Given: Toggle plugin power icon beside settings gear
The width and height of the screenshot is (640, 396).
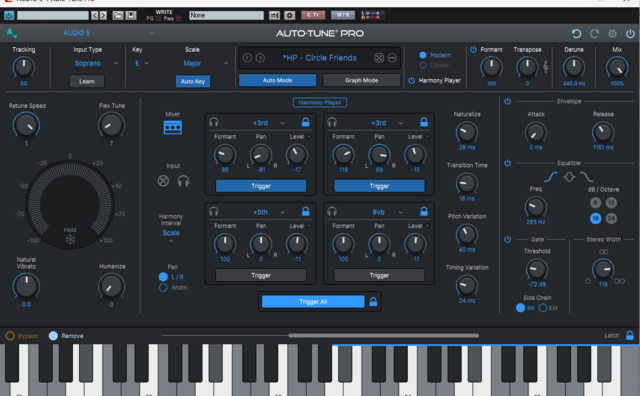Looking at the screenshot, I should coord(630,33).
